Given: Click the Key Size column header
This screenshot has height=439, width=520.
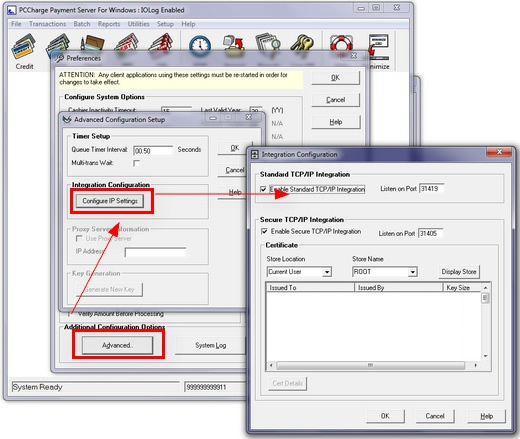Looking at the screenshot, I should tap(462, 287).
